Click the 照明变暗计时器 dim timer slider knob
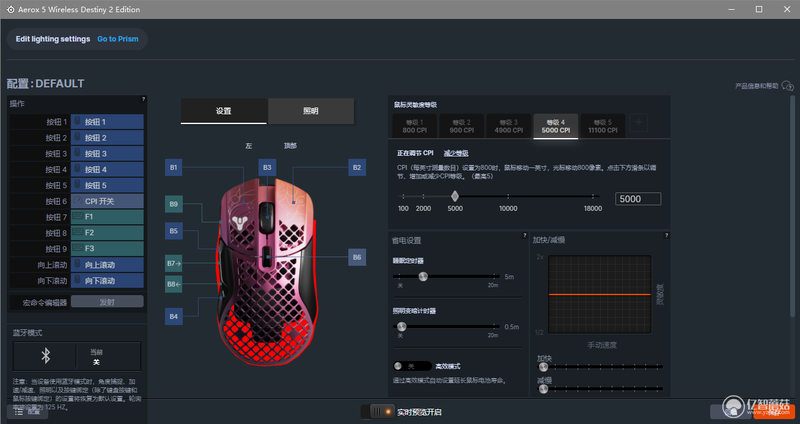 [402, 327]
